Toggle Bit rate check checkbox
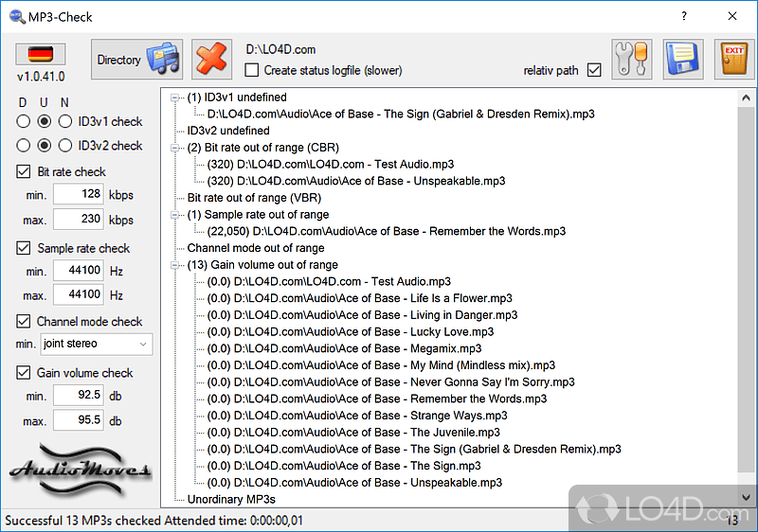This screenshot has width=758, height=532. 23,171
